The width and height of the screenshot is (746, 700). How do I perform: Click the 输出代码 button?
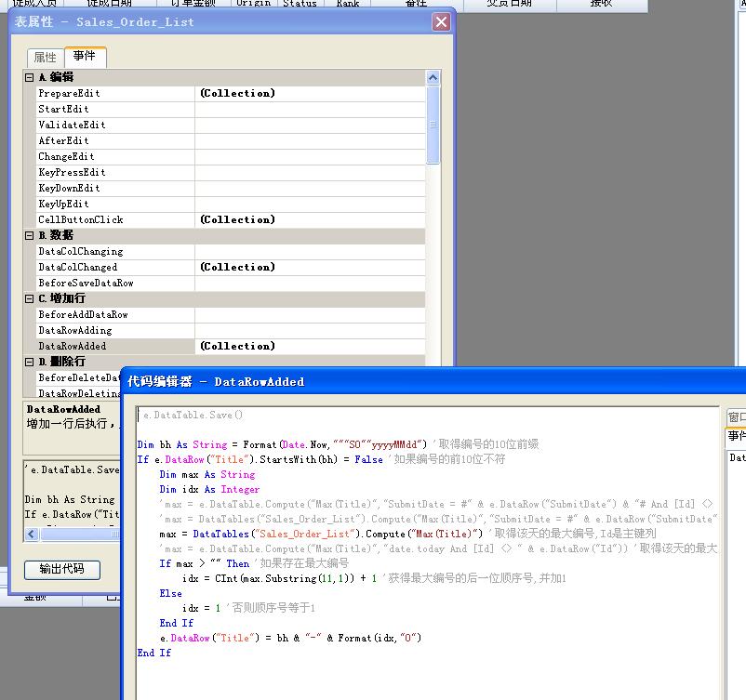tap(62, 569)
